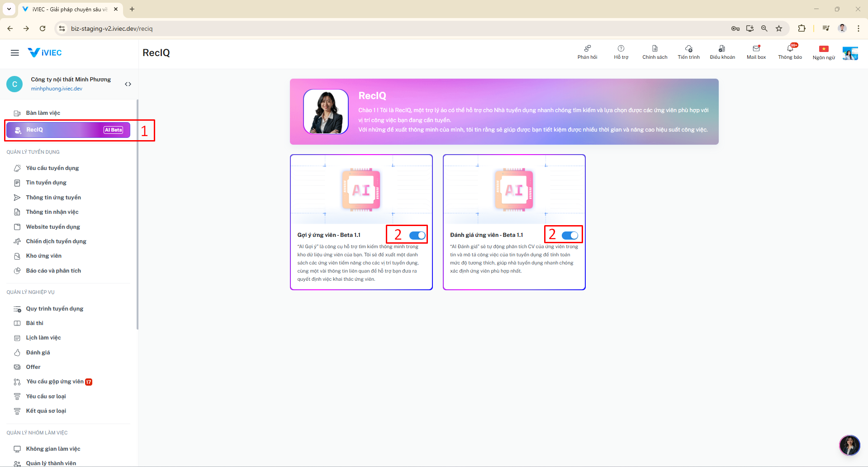The image size is (868, 467).
Task: Open the minhphuong.iviec.dev link
Action: [57, 89]
